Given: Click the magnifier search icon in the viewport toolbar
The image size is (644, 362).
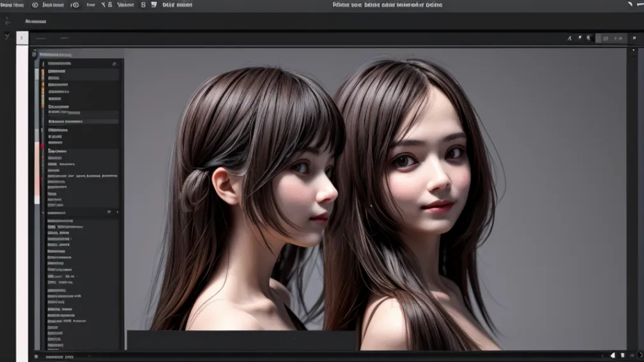Looking at the screenshot, I should 588,38.
